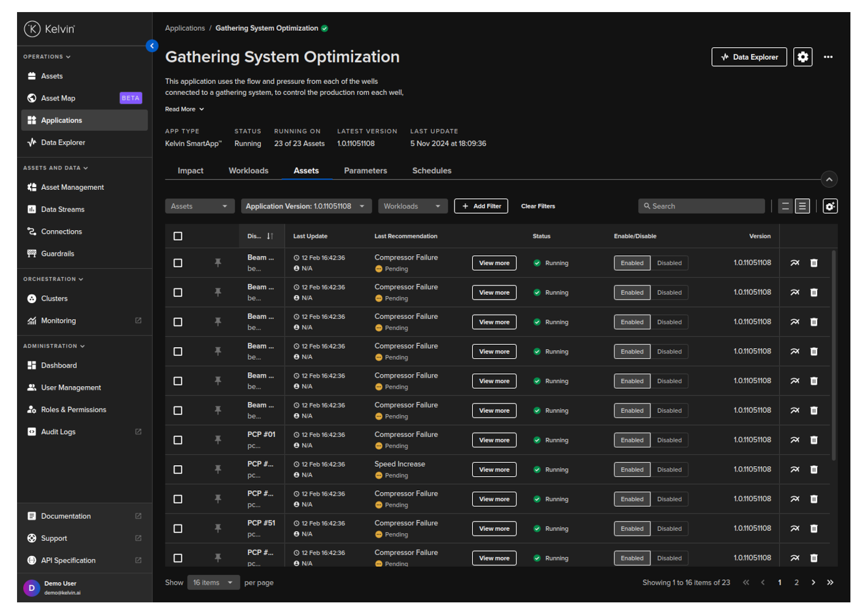Screen dimensions: 868x615
Task: Select all rows with header checkbox
Action: pyautogui.click(x=178, y=236)
